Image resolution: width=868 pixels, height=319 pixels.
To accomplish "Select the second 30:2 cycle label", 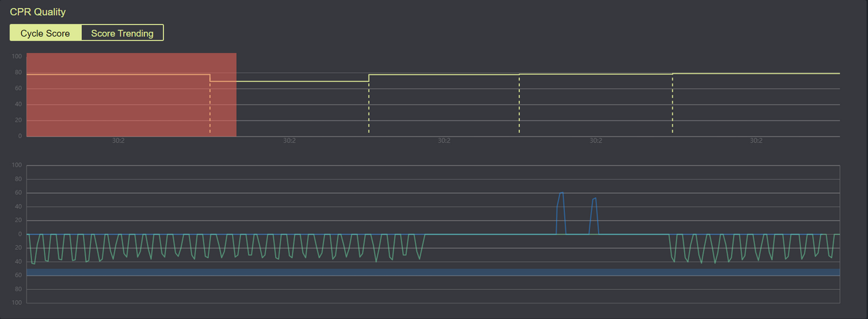I will tap(289, 141).
